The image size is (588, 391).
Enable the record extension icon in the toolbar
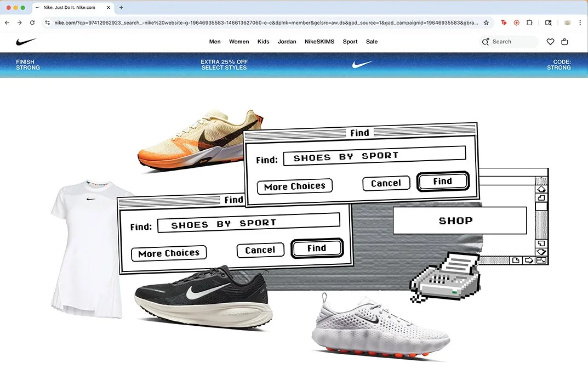[516, 22]
